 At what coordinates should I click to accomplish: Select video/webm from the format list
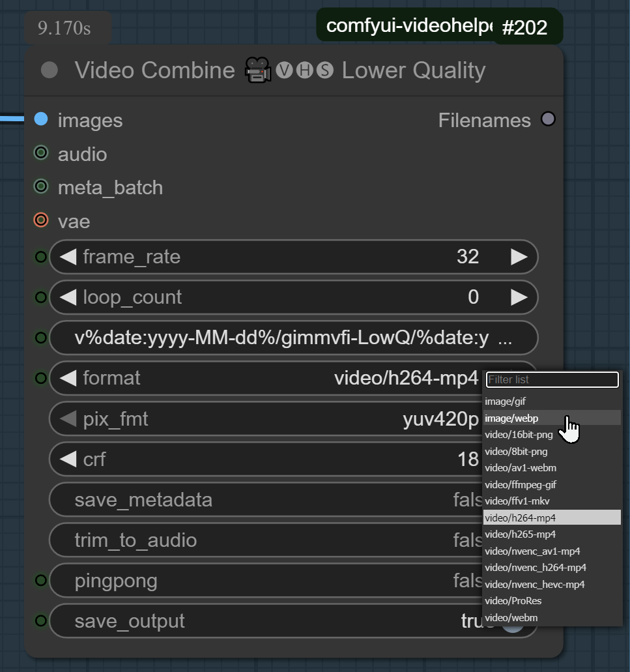tap(552, 617)
